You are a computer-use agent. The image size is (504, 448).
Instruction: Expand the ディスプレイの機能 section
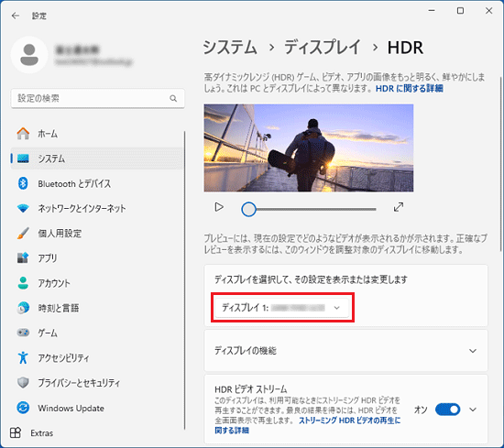click(x=345, y=351)
